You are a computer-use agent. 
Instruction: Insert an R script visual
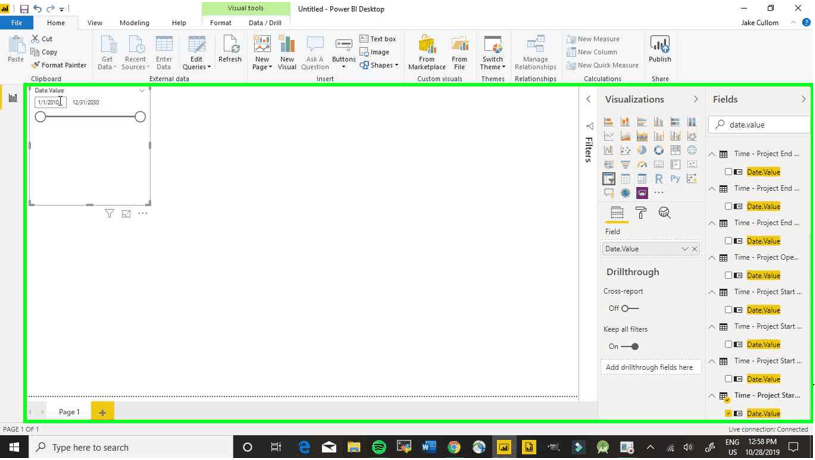click(659, 179)
